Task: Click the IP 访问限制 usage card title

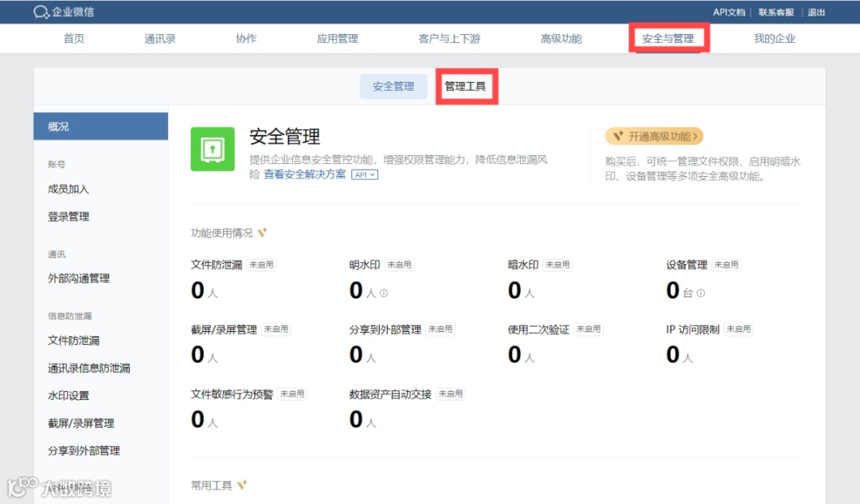Action: [693, 330]
